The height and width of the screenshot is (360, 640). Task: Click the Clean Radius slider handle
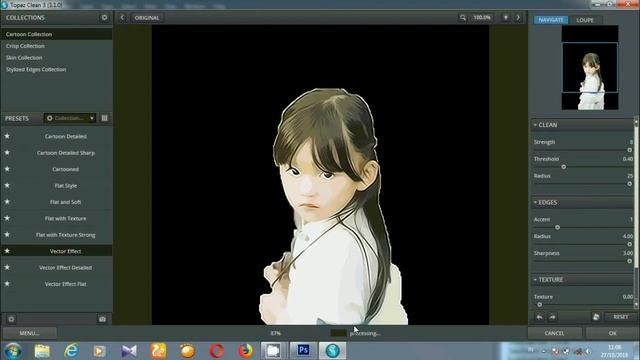pos(629,184)
